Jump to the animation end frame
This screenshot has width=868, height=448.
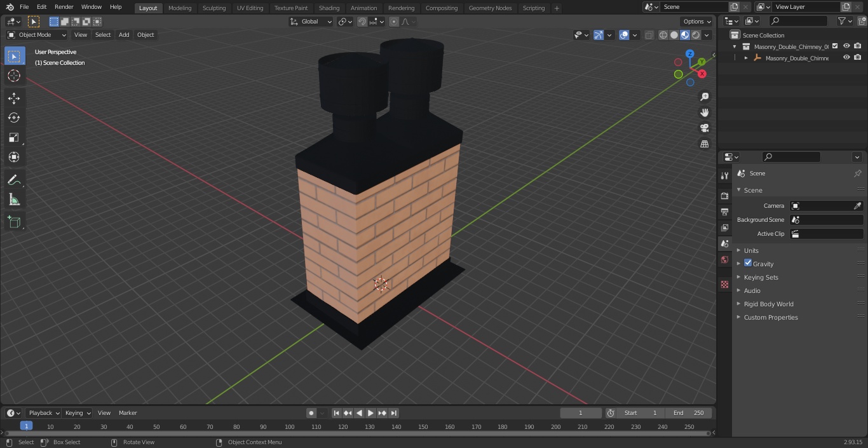(x=394, y=413)
